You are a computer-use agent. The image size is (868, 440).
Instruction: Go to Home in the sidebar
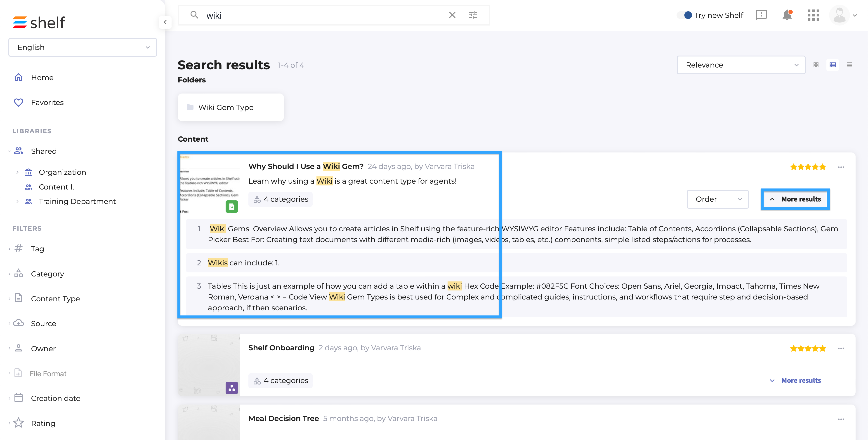42,77
